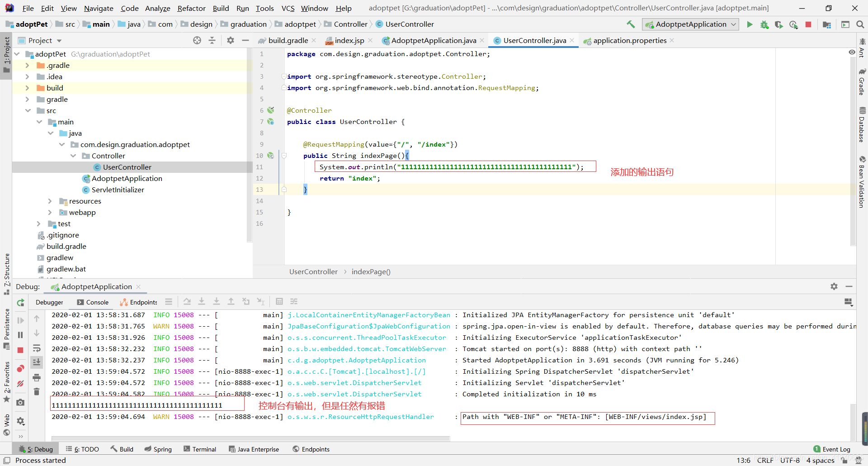Toggle the Gradle tool window stripe
The height and width of the screenshot is (466, 868).
point(862,82)
